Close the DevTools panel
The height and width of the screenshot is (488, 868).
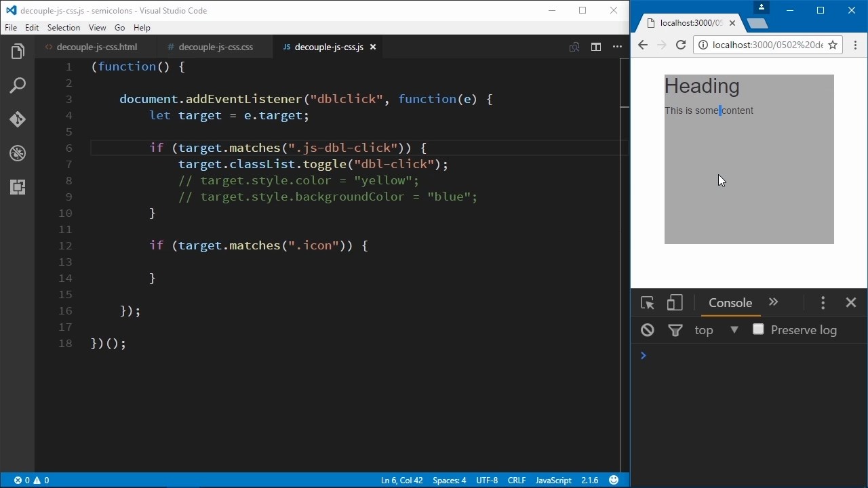(851, 303)
